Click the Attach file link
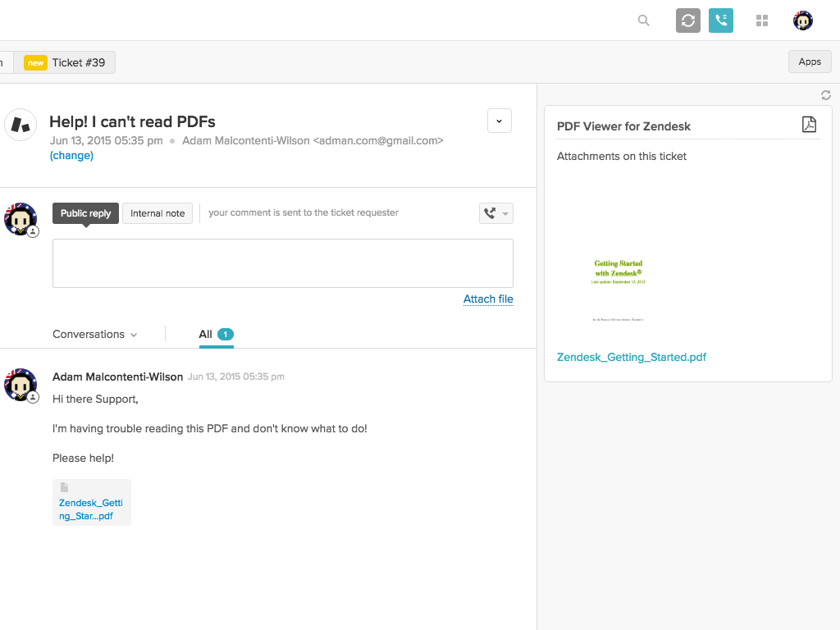The height and width of the screenshot is (630, 840). (x=488, y=299)
